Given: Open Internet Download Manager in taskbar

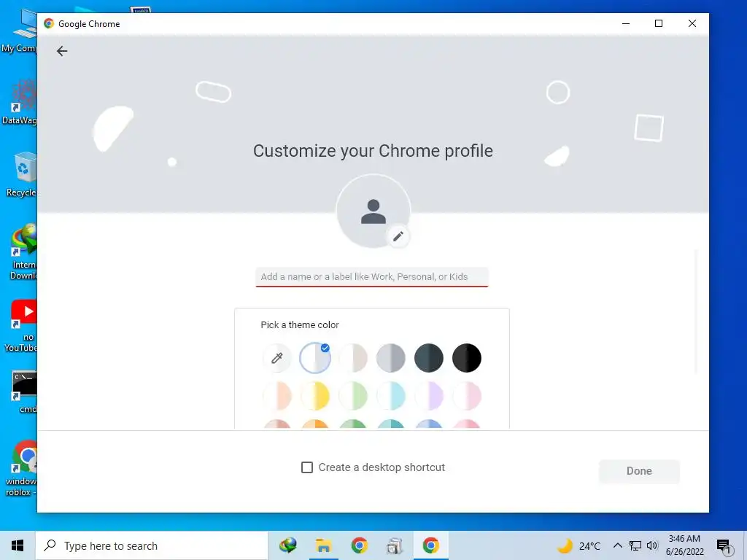Looking at the screenshot, I should (x=287, y=545).
